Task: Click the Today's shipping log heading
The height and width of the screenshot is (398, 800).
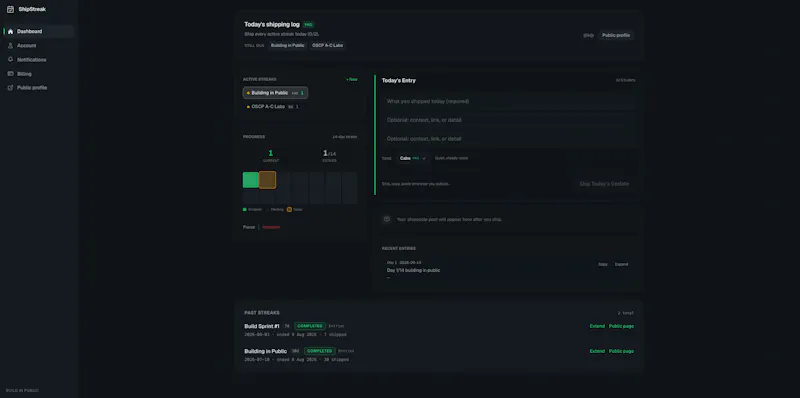Action: click(271, 24)
